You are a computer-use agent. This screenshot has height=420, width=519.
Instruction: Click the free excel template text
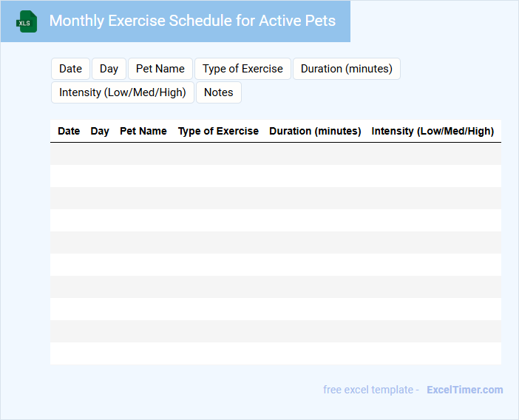370,390
